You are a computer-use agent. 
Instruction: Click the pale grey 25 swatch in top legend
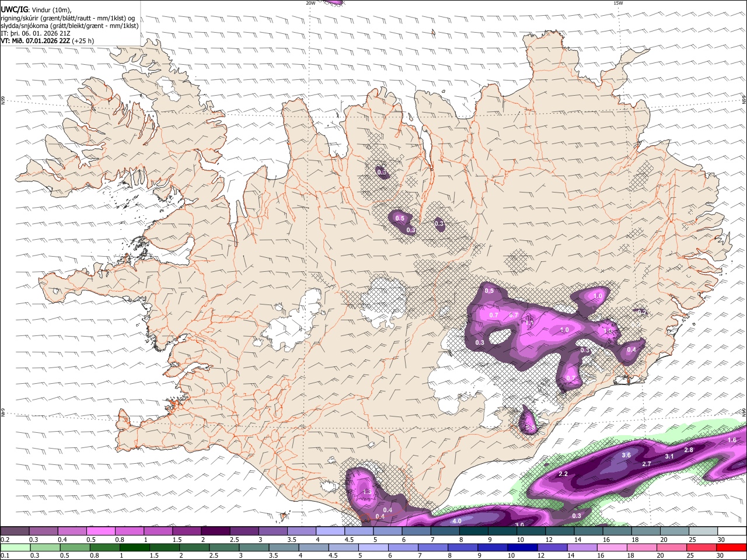[x=703, y=531]
